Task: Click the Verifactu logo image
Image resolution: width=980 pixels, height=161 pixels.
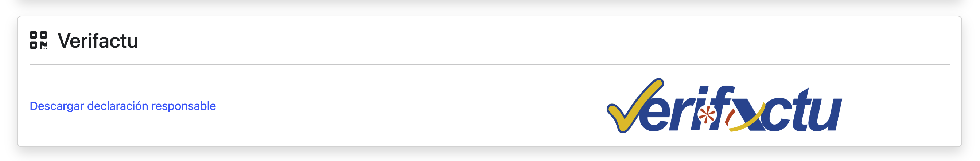Action: click(724, 106)
